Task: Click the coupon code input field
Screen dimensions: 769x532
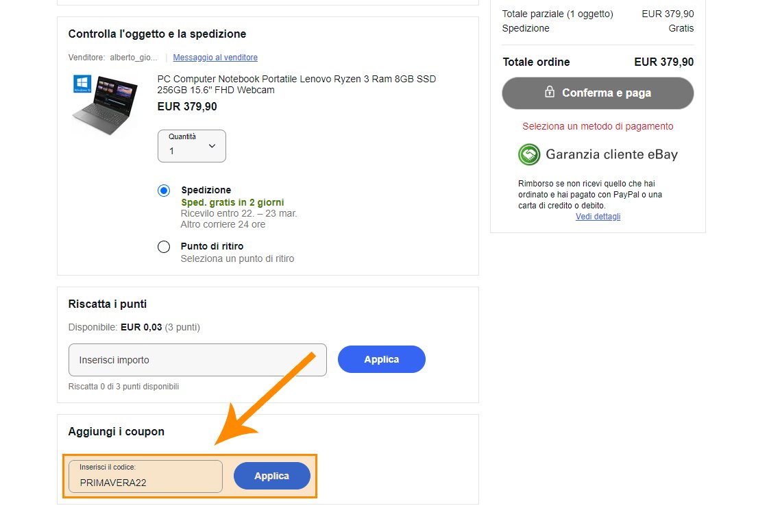Action: coord(145,476)
